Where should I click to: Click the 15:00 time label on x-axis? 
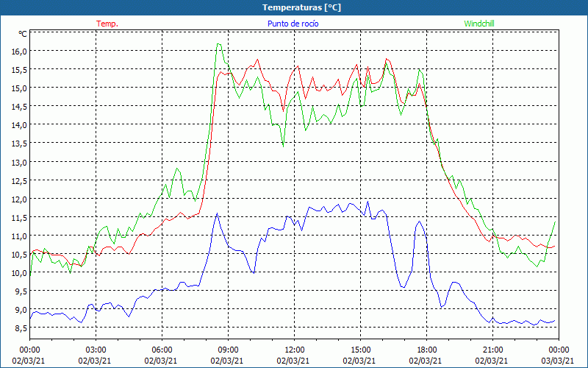[360, 350]
